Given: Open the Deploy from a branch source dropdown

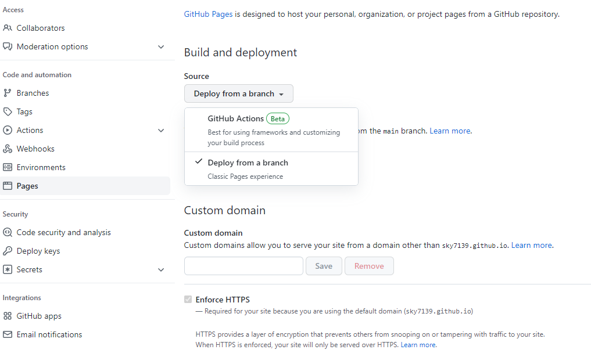Looking at the screenshot, I should coord(239,93).
